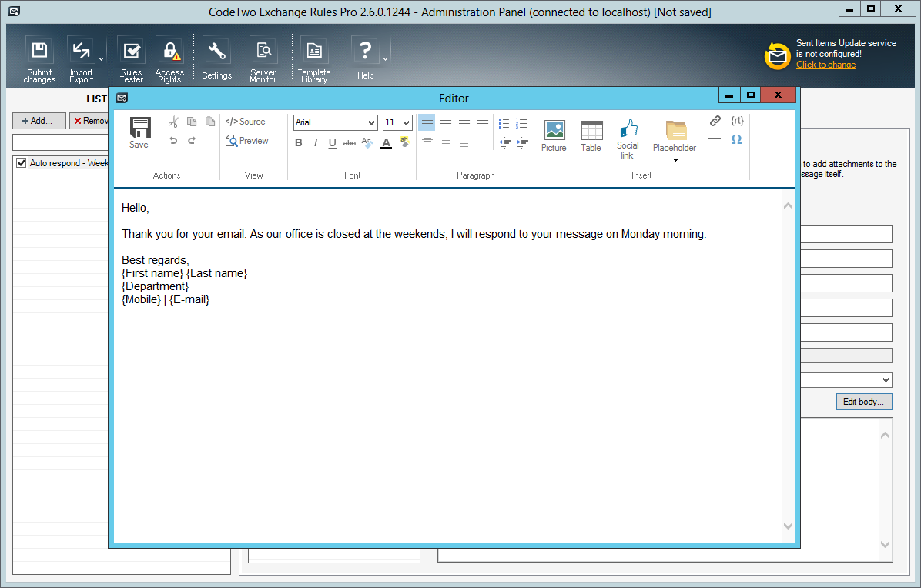Expand the Help dropdown arrow
Screen dimensions: 921x588
(385, 58)
